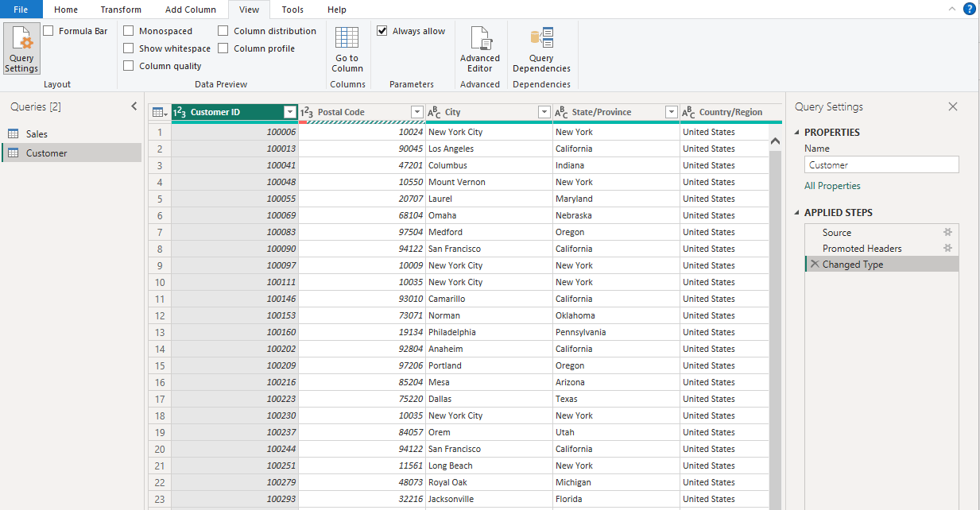
Task: Enable Monospaced font checkbox
Action: 128,31
